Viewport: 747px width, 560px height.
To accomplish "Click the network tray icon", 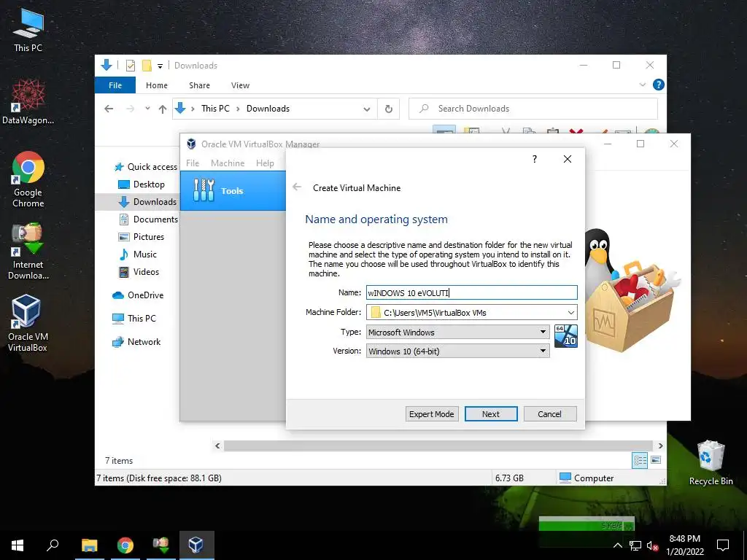I will click(x=635, y=546).
